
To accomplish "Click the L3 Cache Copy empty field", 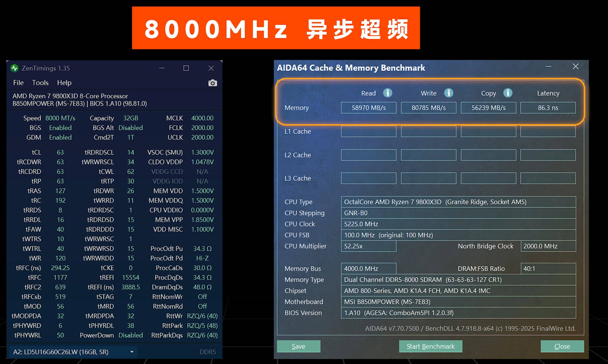I will [488, 178].
